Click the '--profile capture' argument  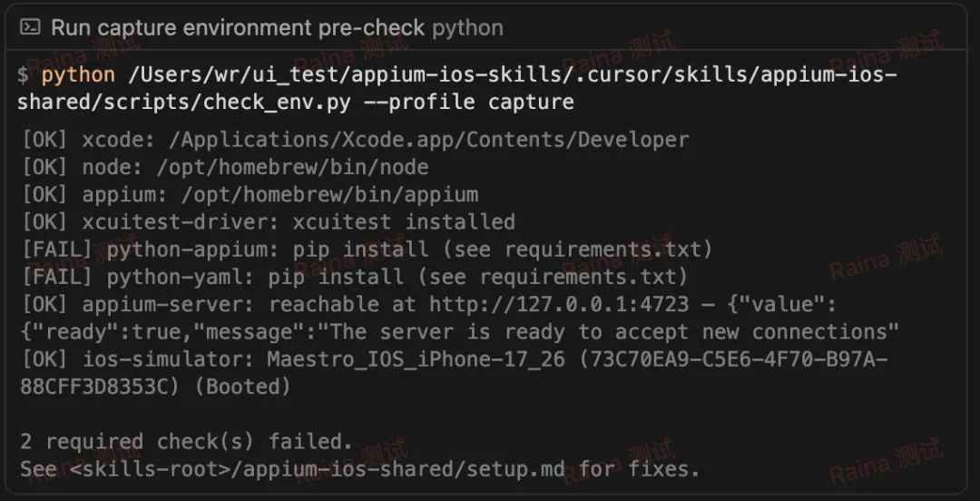(x=469, y=102)
